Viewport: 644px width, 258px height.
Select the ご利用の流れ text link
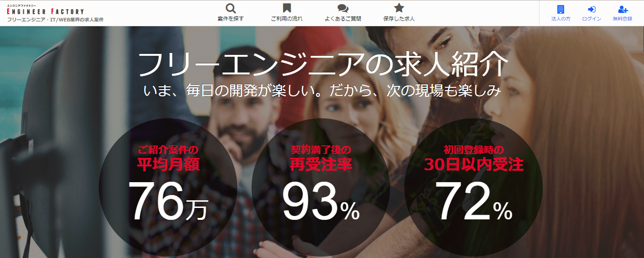(x=286, y=19)
